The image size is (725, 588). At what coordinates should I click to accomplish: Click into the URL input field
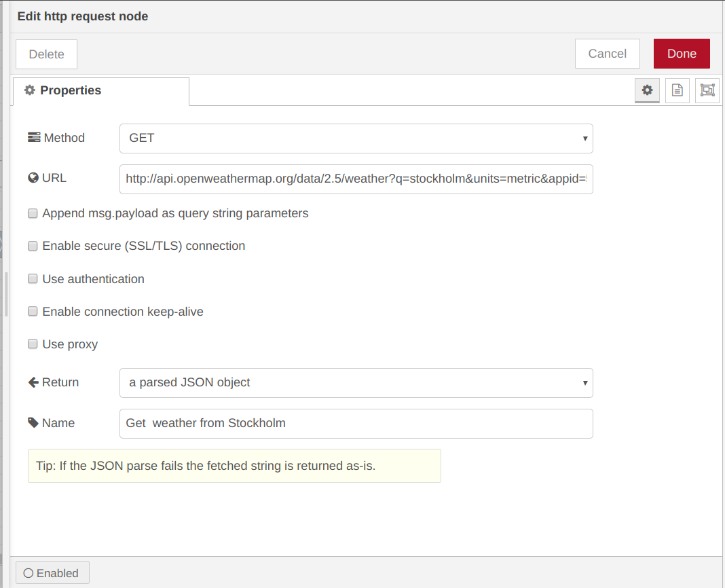click(x=356, y=179)
